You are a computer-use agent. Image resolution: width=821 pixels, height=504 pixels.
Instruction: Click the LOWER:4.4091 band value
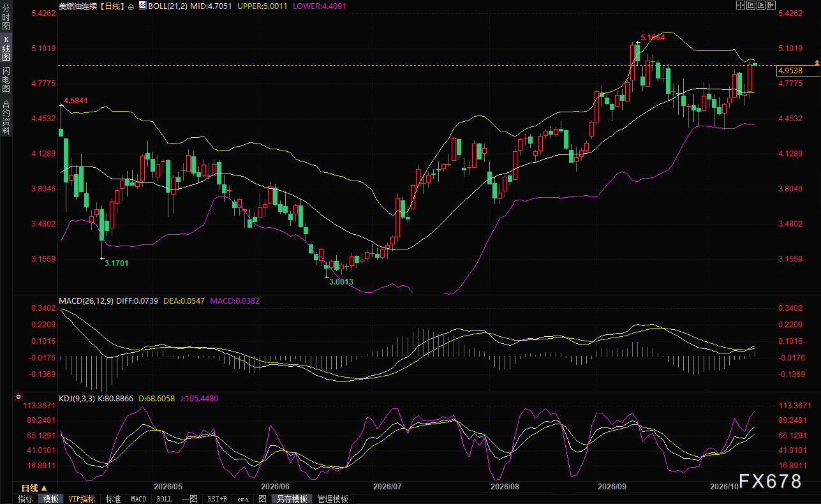pyautogui.click(x=320, y=6)
